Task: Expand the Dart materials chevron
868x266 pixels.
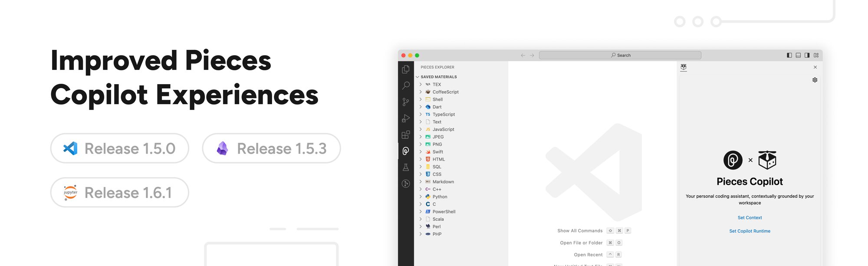Action: [x=421, y=107]
